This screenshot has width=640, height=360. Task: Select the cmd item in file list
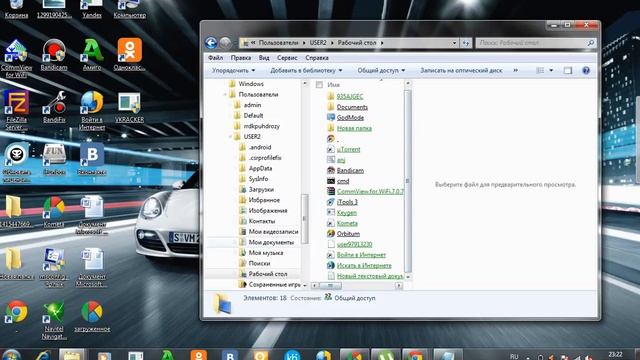click(342, 181)
